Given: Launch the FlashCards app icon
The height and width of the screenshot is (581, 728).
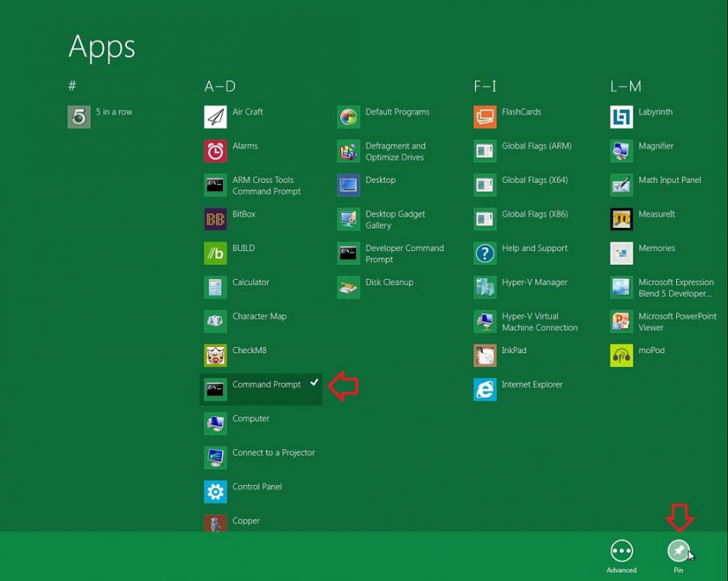Looking at the screenshot, I should click(485, 116).
